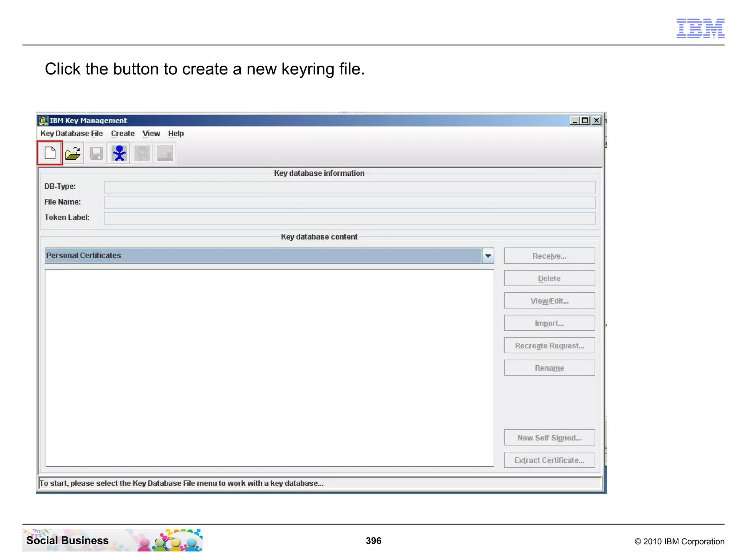Click the blue person self-signed certificate icon
The image size is (747, 560).
click(x=119, y=153)
